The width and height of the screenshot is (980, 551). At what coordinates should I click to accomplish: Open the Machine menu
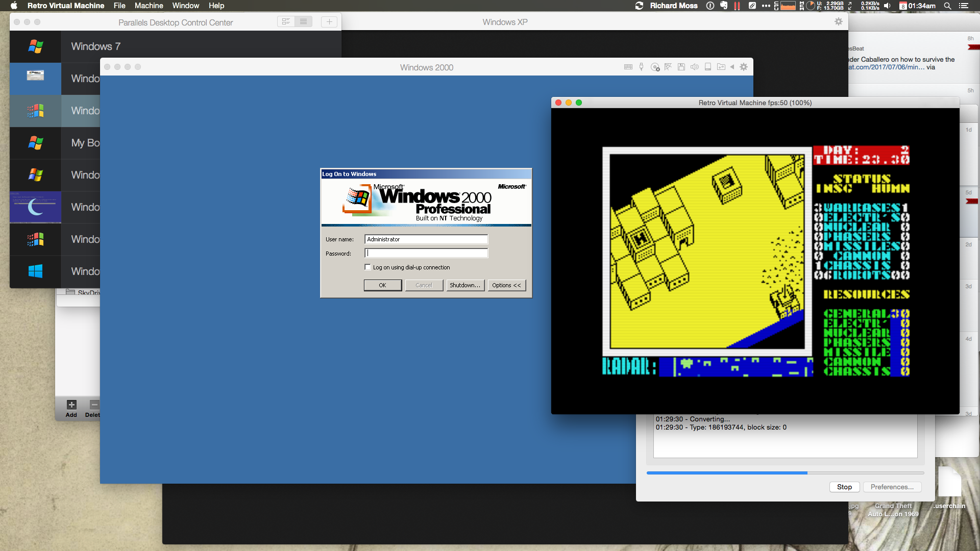[x=149, y=6]
